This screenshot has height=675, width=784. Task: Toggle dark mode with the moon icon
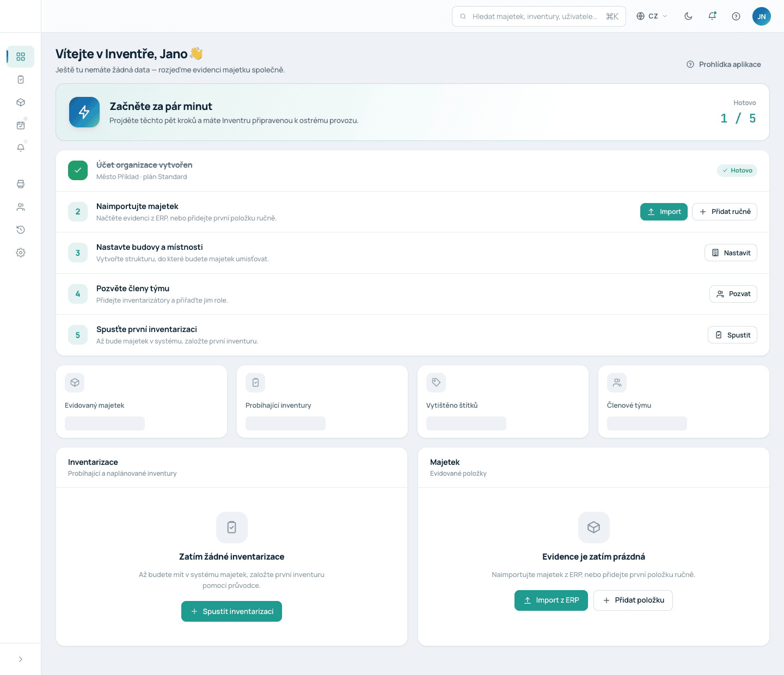(x=688, y=16)
